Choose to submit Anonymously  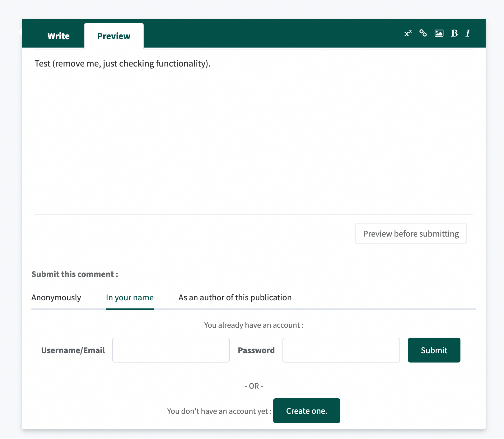[56, 298]
